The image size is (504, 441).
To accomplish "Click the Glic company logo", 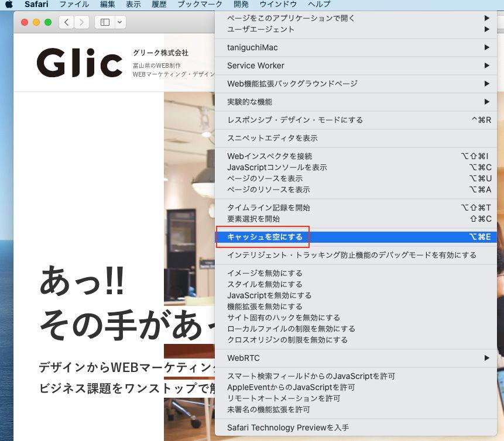I will [80, 63].
